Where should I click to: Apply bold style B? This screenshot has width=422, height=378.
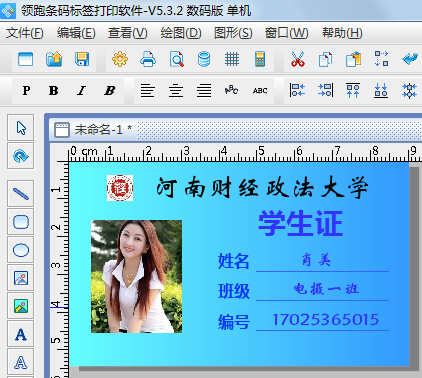click(53, 90)
